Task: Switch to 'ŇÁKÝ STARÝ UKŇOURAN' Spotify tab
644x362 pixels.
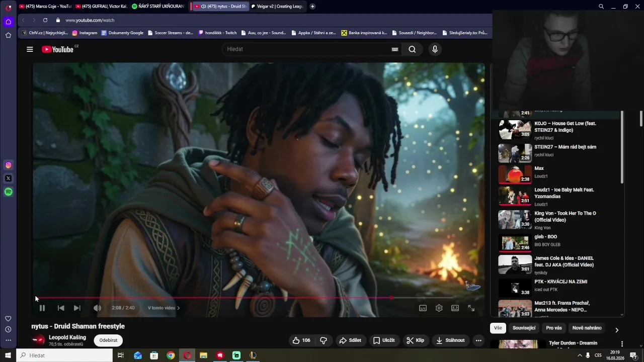Action: pyautogui.click(x=158, y=7)
